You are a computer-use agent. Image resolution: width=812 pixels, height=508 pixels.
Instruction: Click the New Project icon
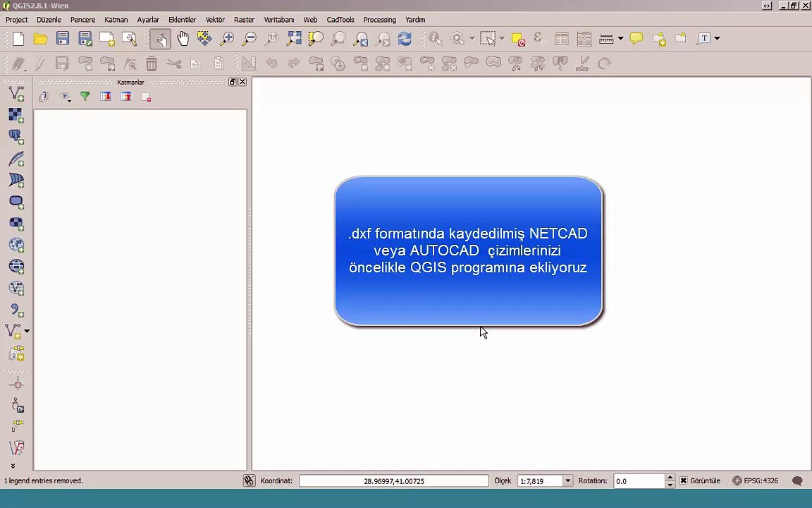pos(18,39)
